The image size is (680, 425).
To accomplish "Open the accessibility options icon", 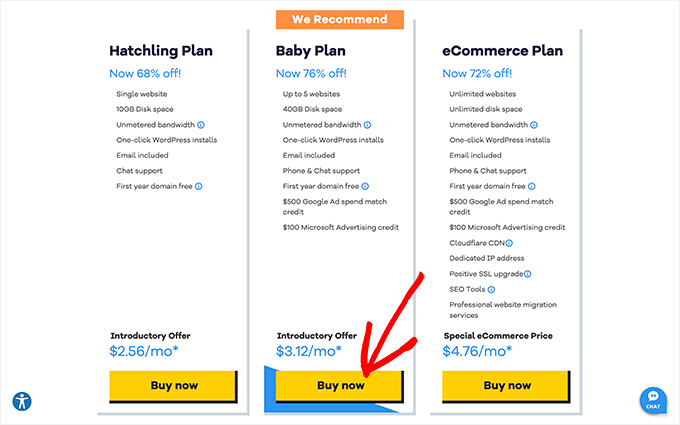I will pos(22,401).
